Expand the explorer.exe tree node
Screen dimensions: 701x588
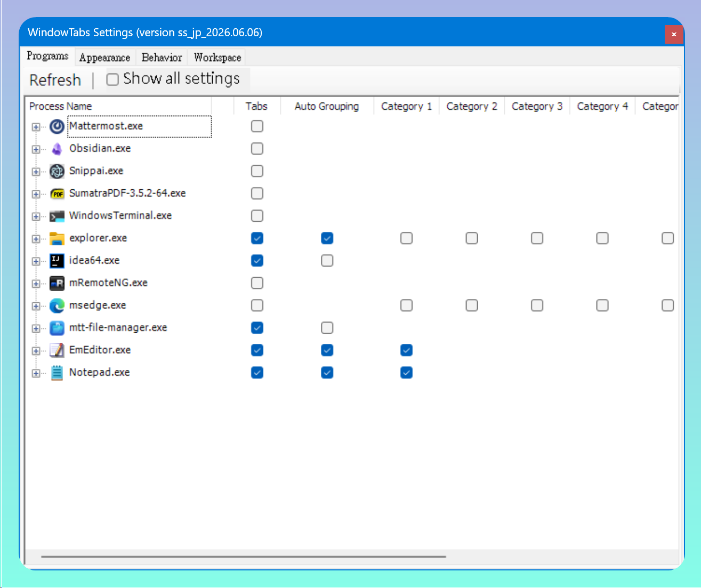pyautogui.click(x=36, y=239)
